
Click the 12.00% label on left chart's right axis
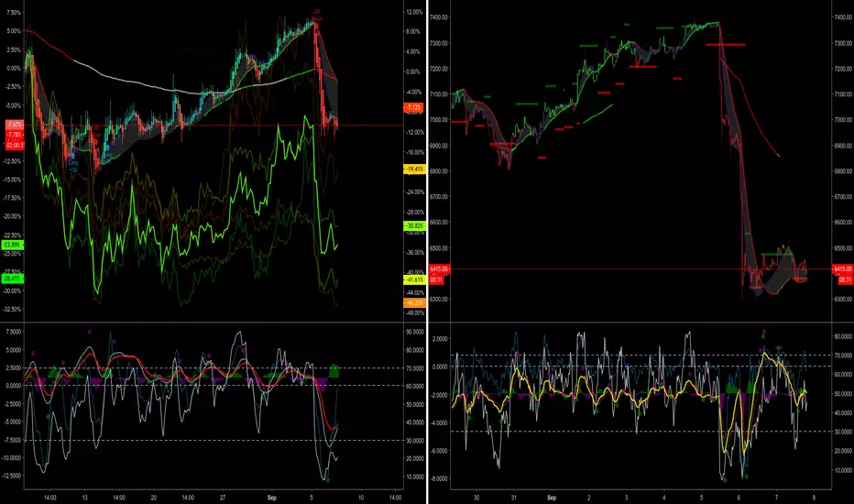[414, 12]
